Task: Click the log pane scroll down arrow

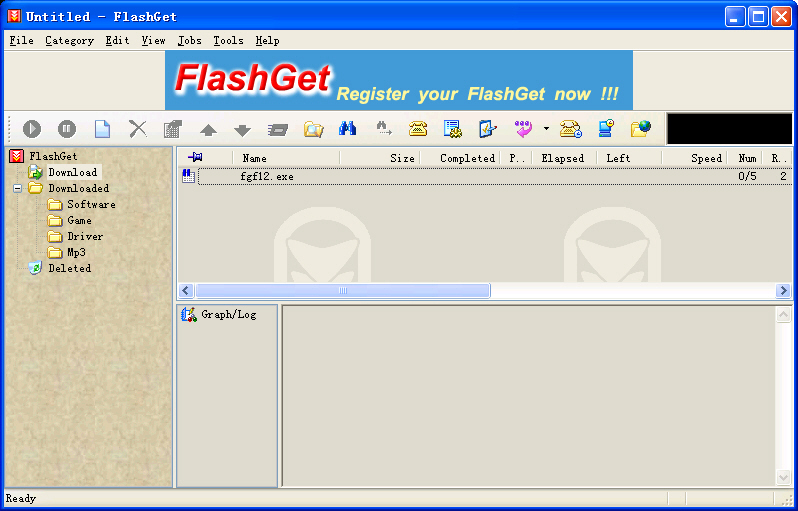Action: pyautogui.click(x=784, y=477)
